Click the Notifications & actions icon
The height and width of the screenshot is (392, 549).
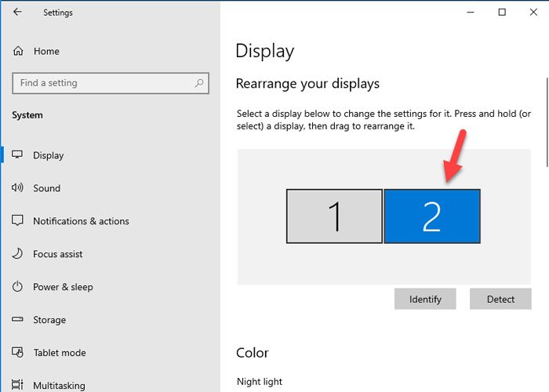18,221
